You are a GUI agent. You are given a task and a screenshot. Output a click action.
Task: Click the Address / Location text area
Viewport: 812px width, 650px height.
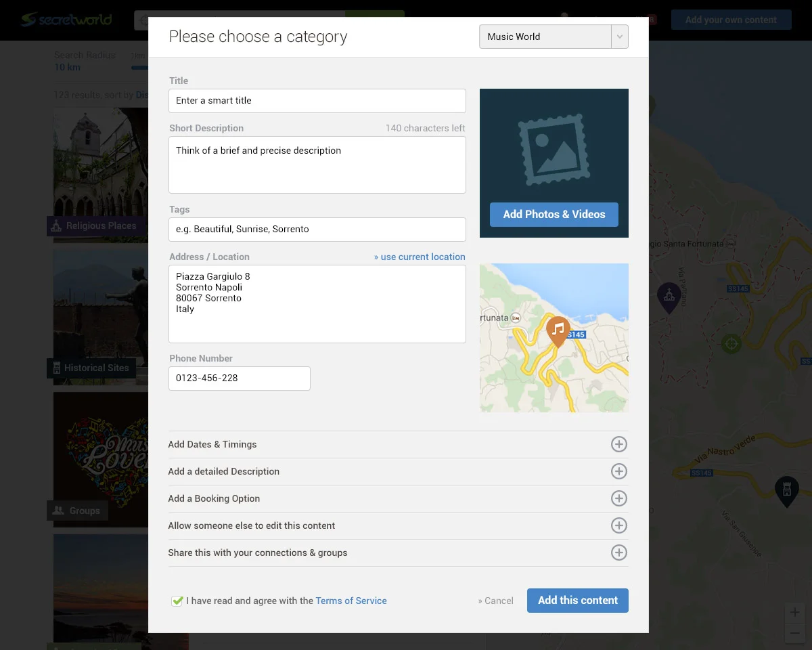point(317,304)
